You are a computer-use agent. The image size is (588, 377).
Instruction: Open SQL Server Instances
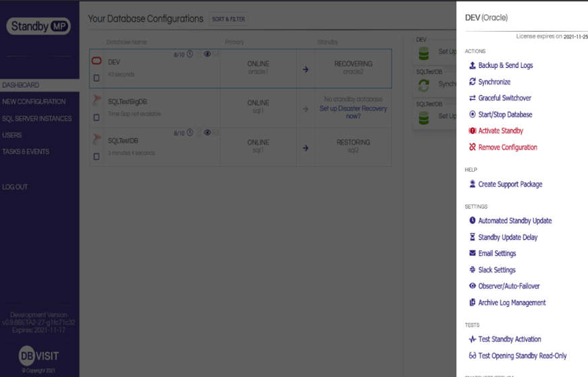[37, 118]
